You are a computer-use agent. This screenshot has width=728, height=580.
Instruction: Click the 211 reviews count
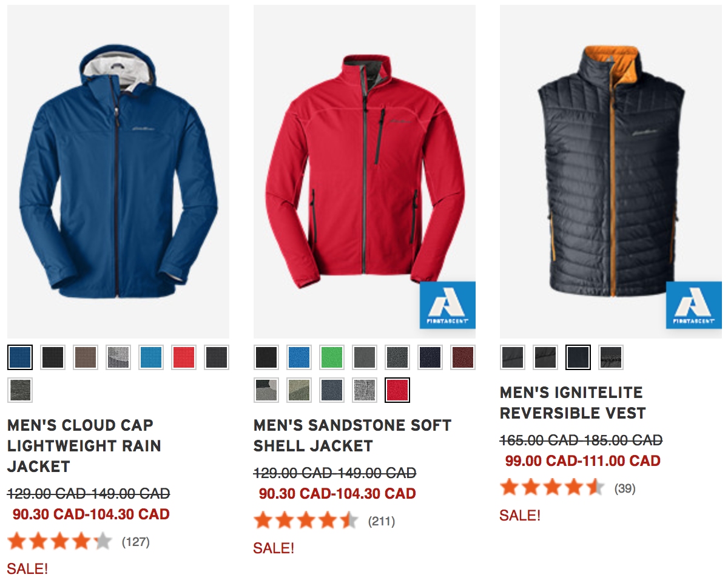pyautogui.click(x=382, y=521)
